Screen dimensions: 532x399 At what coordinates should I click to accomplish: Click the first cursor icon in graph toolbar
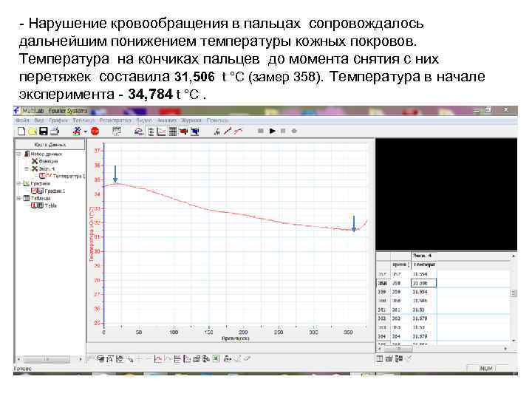coord(130,359)
